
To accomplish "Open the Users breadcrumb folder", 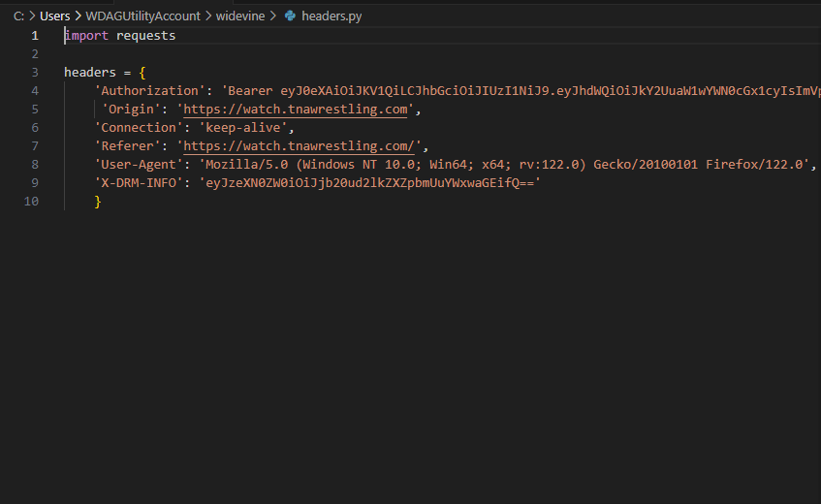I will pos(54,16).
